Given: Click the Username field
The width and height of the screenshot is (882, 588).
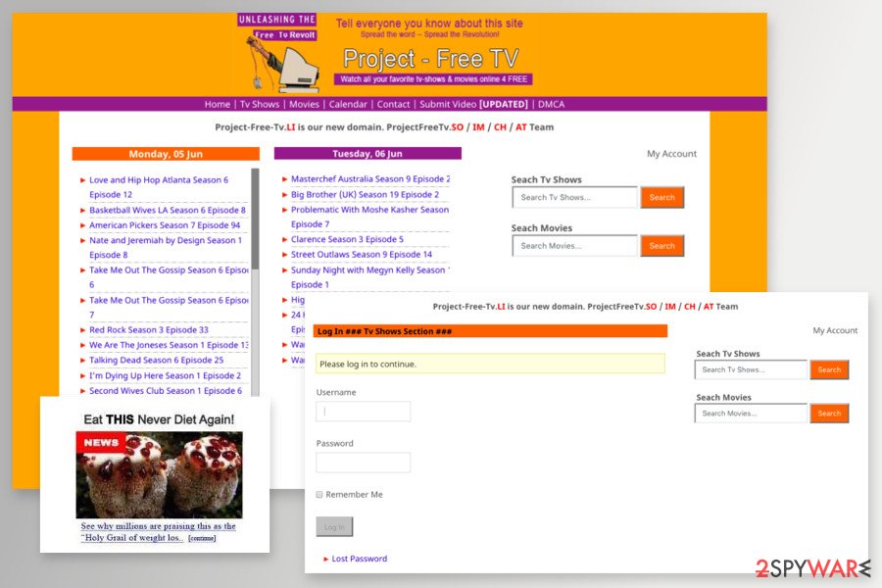Looking at the screenshot, I should (x=364, y=412).
